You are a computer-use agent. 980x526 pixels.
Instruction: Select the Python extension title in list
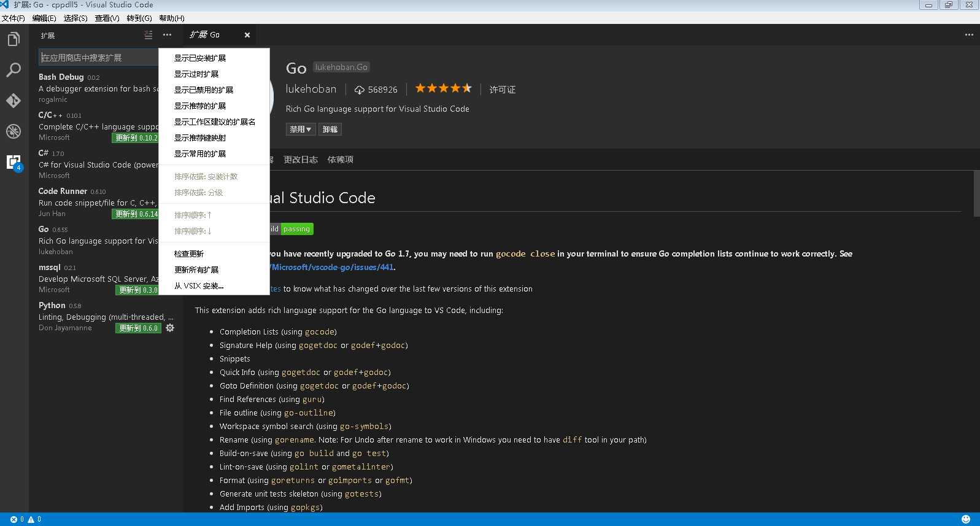pos(52,305)
